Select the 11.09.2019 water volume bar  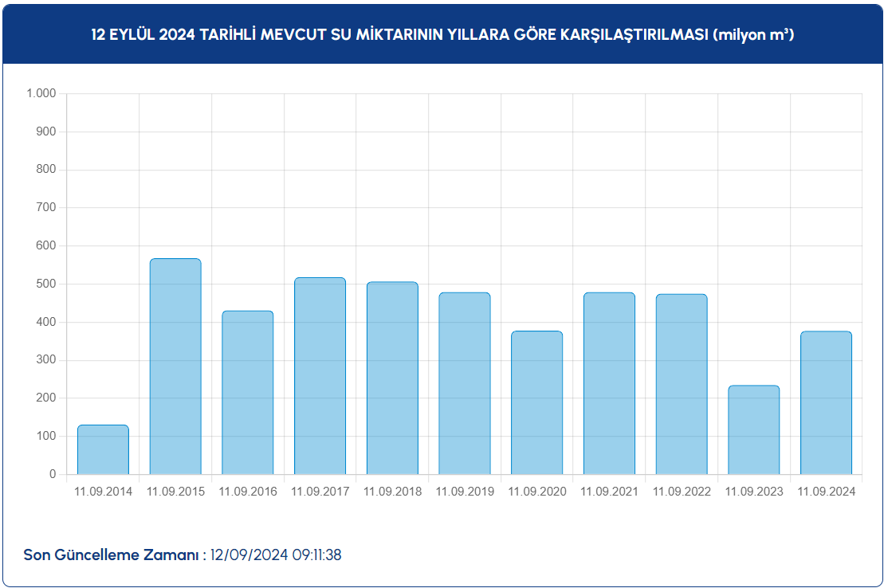464,383
